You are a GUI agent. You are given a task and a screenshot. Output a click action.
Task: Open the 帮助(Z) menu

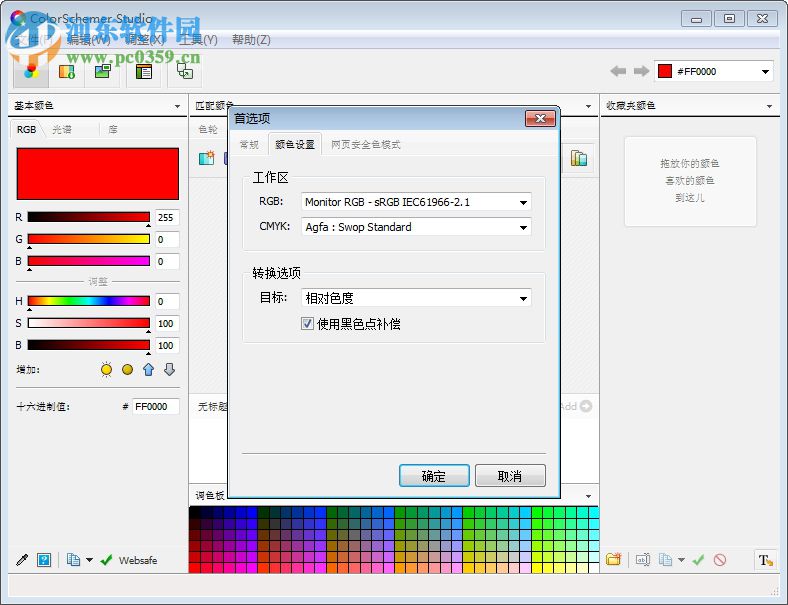[x=251, y=40]
